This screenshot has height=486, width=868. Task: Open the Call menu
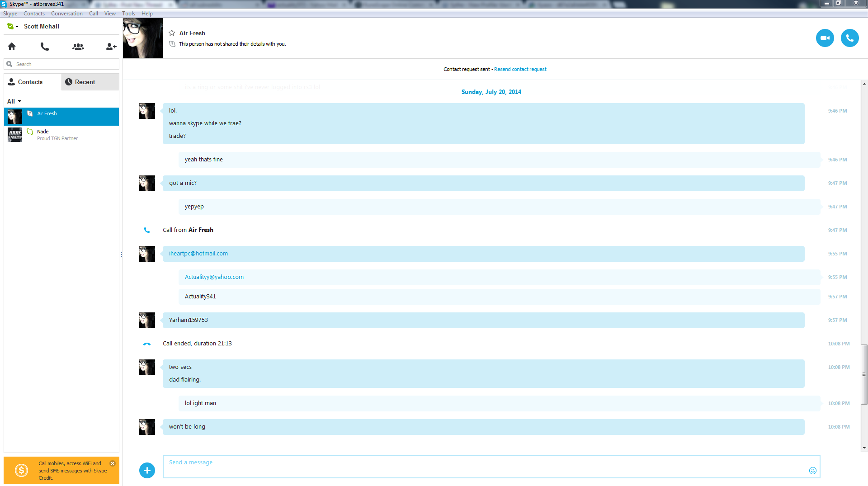pos(94,14)
